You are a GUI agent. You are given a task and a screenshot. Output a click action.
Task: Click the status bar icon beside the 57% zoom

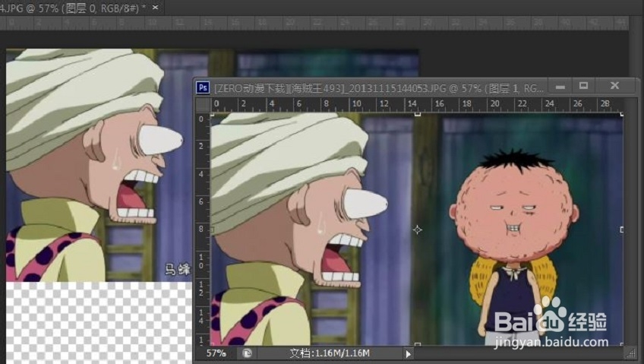pos(247,353)
